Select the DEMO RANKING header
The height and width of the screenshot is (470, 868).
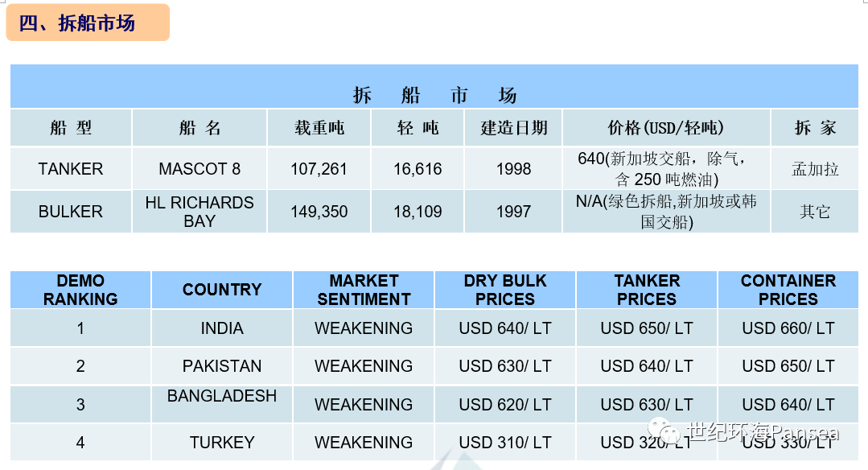(80, 290)
